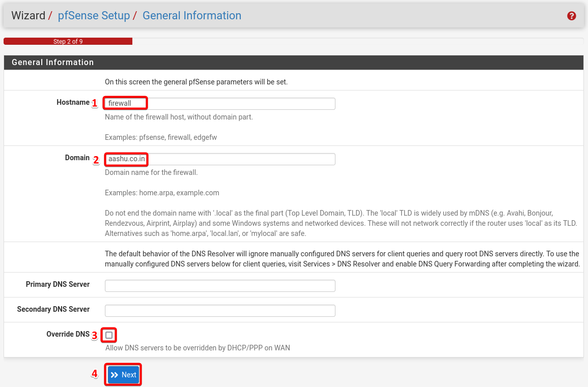Enable the Override DNS checkbox

[109, 335]
